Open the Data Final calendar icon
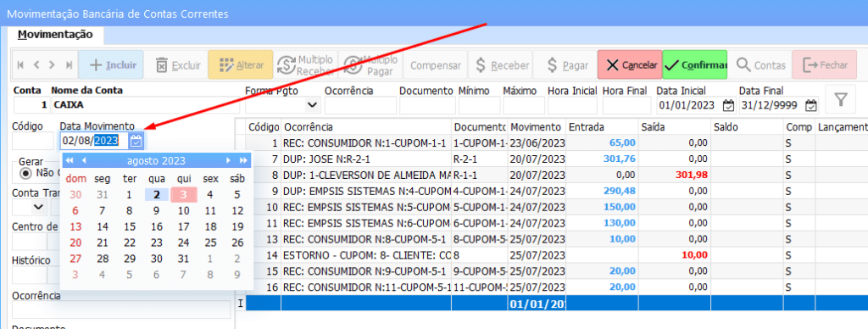Viewport: 868px width, 329px height. pos(811,105)
